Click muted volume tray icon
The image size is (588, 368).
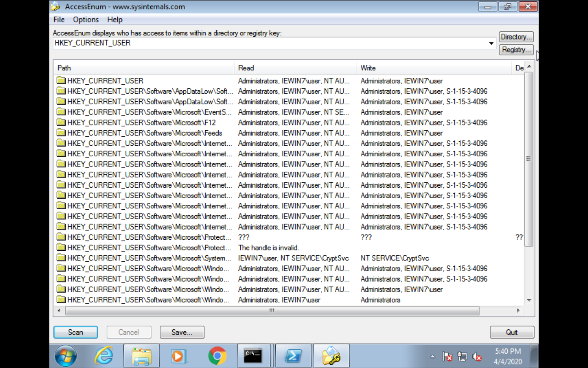pos(477,357)
